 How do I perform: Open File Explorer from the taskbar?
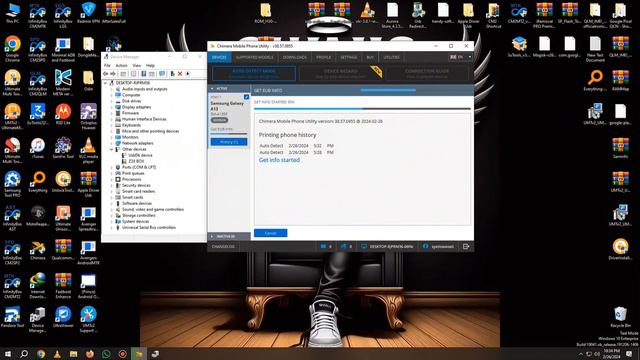(73, 354)
